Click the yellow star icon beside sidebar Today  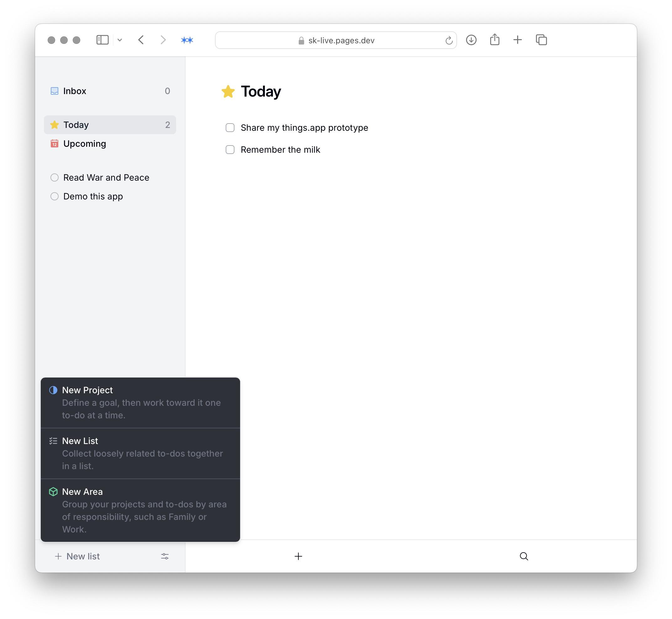(x=54, y=124)
